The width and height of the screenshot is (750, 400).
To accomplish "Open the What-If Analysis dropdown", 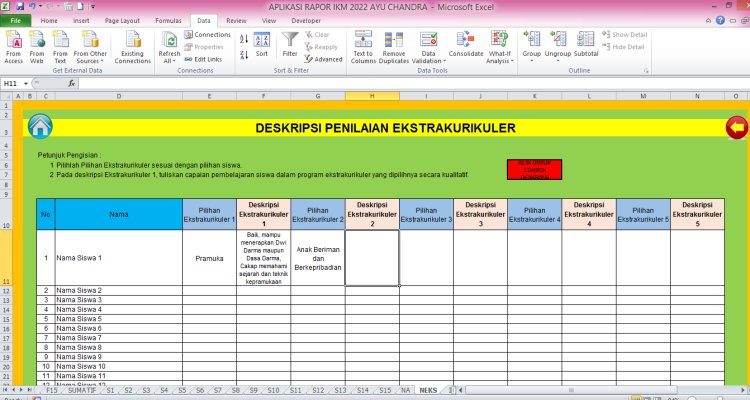I will coord(500,58).
